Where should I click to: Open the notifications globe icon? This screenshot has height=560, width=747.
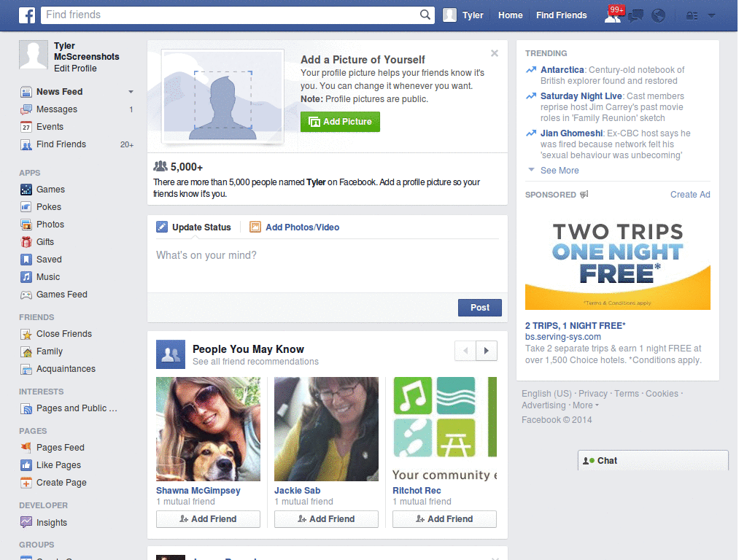[659, 16]
